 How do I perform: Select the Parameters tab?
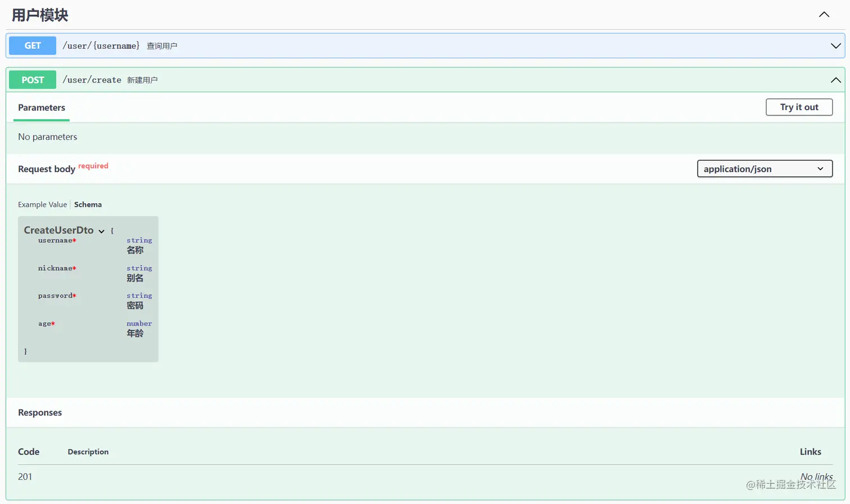click(42, 107)
